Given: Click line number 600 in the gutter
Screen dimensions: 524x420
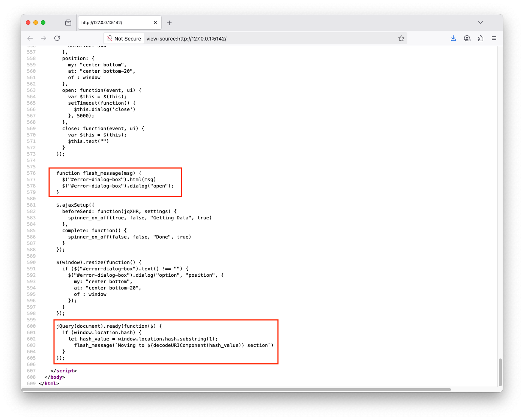Looking at the screenshot, I should [32, 326].
